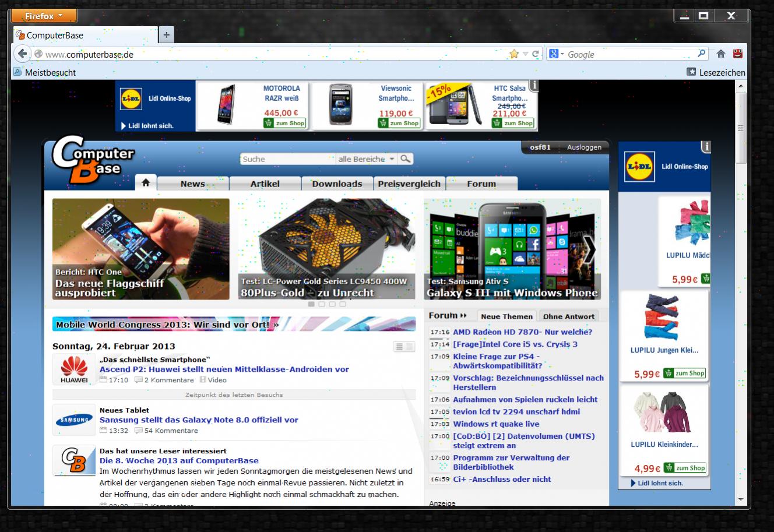The height and width of the screenshot is (532, 774).
Task: Open the Samsung Galaxy Note 8.0 headline
Action: [x=199, y=420]
